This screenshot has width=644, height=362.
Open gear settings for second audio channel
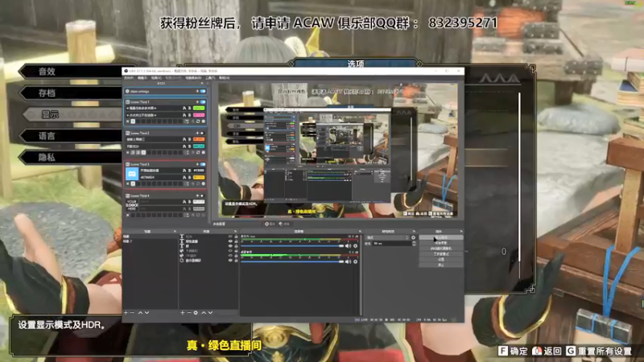[355, 261]
